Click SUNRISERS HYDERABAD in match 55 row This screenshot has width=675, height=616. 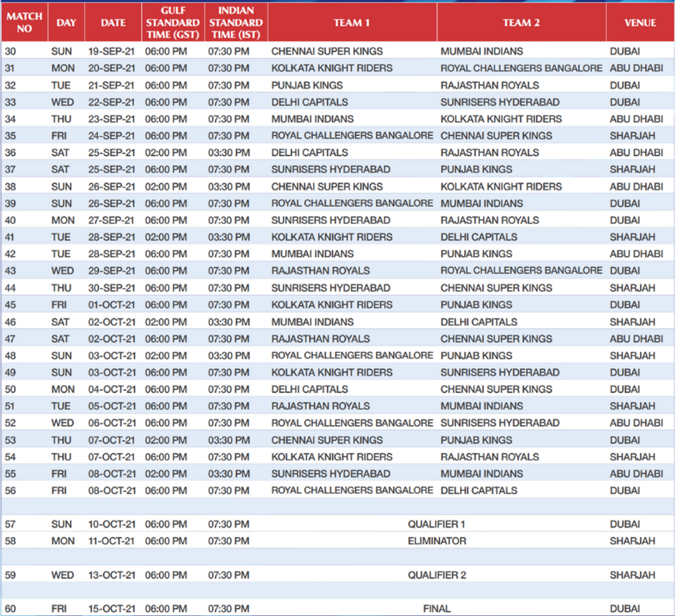tap(331, 474)
